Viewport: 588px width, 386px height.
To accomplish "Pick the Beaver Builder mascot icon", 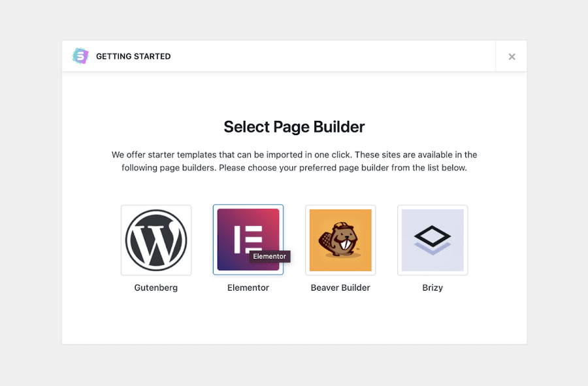I will (340, 240).
